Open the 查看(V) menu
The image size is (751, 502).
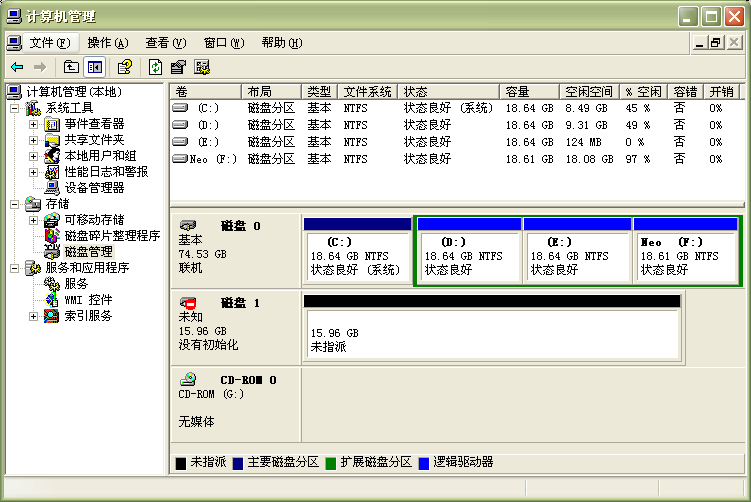pos(166,43)
